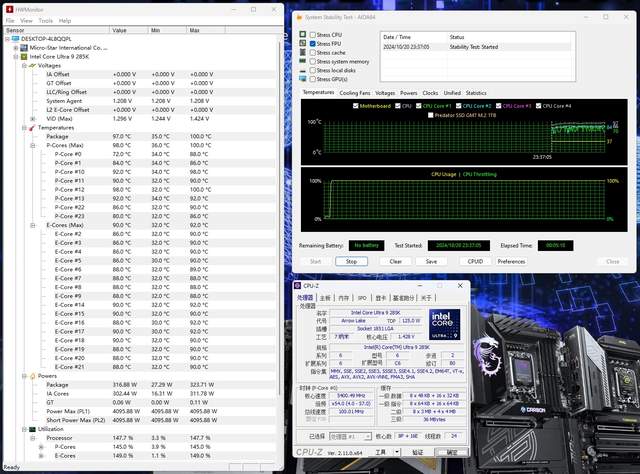This screenshot has width=640, height=474.
Task: Collapse the Temperatures section
Action: tap(24, 128)
